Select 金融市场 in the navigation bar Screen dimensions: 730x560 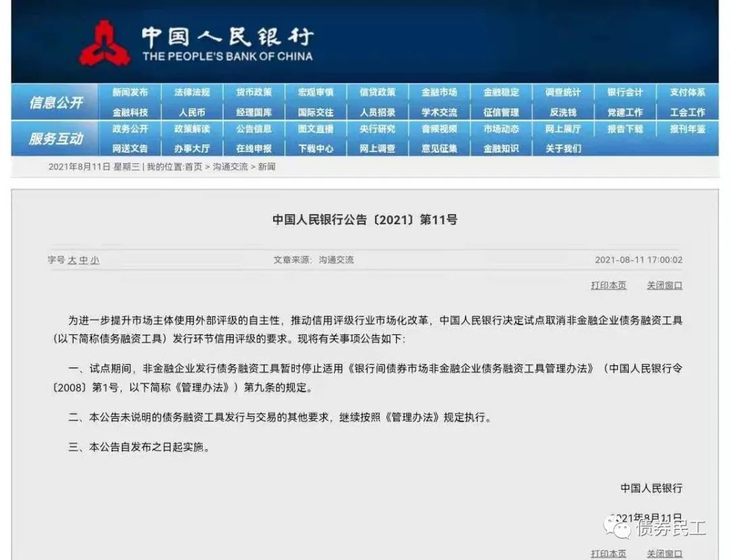click(x=439, y=93)
